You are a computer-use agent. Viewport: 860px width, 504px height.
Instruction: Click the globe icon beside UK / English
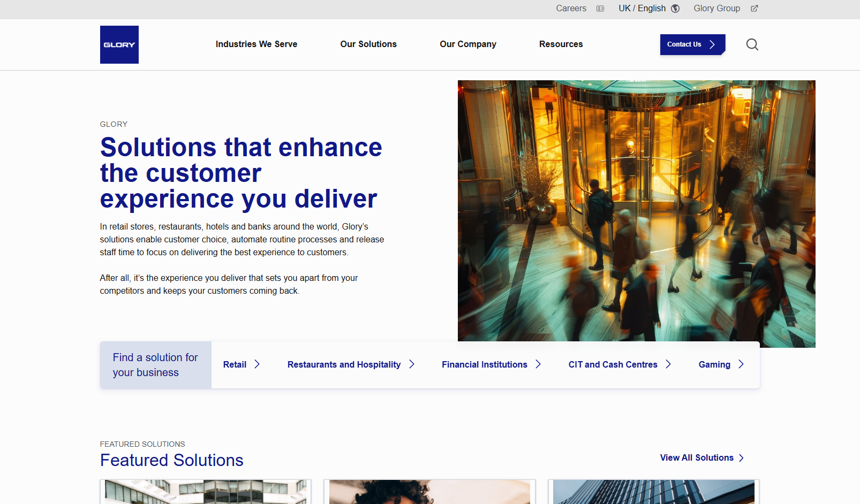click(675, 9)
